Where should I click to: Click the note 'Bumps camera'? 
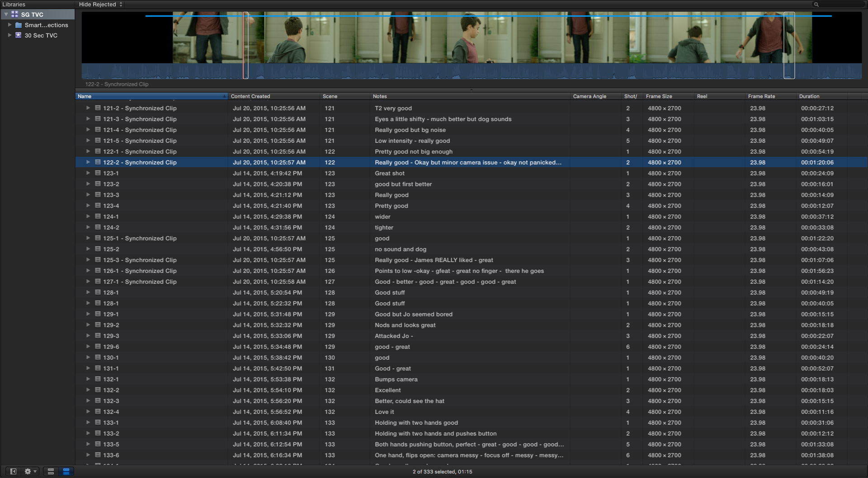(x=396, y=379)
